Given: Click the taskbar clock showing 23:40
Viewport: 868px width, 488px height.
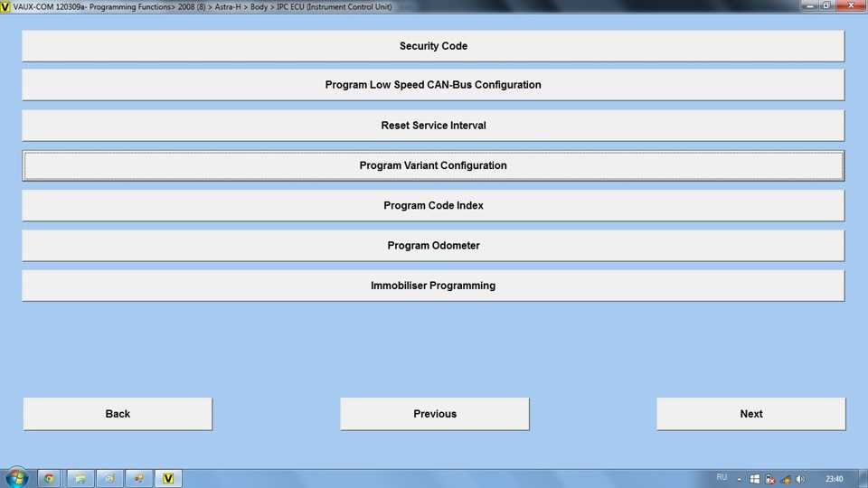Looking at the screenshot, I should pos(834,479).
